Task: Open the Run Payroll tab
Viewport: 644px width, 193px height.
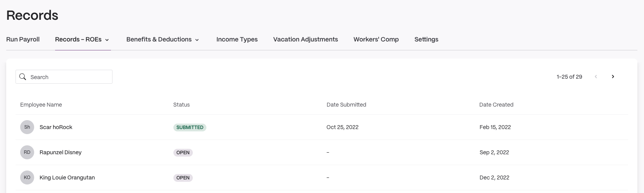Action: pyautogui.click(x=23, y=39)
